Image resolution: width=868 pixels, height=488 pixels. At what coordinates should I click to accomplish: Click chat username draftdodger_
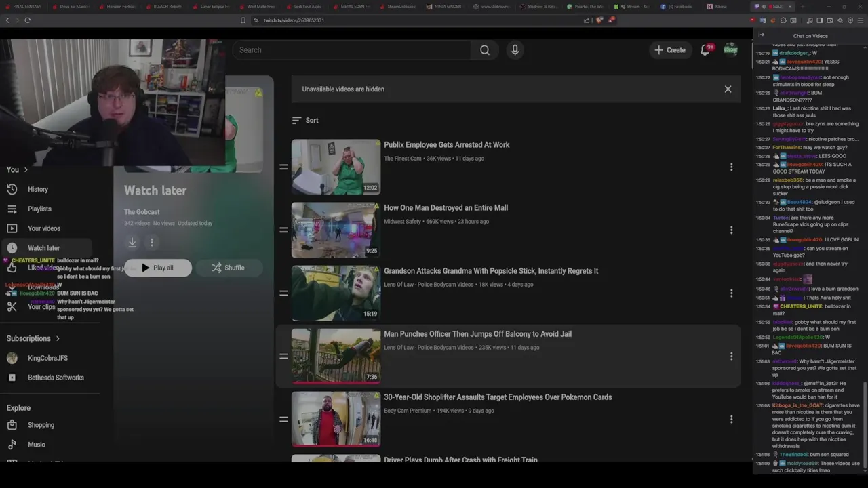[795, 53]
